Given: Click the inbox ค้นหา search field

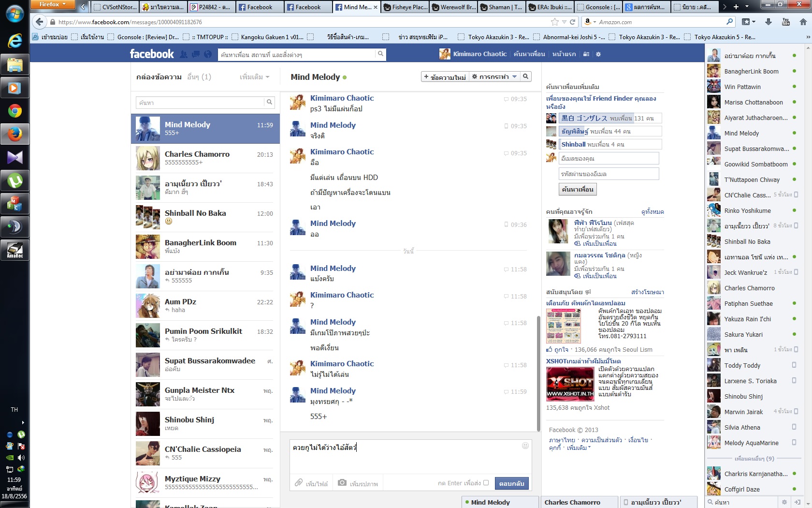Looking at the screenshot, I should click(201, 102).
